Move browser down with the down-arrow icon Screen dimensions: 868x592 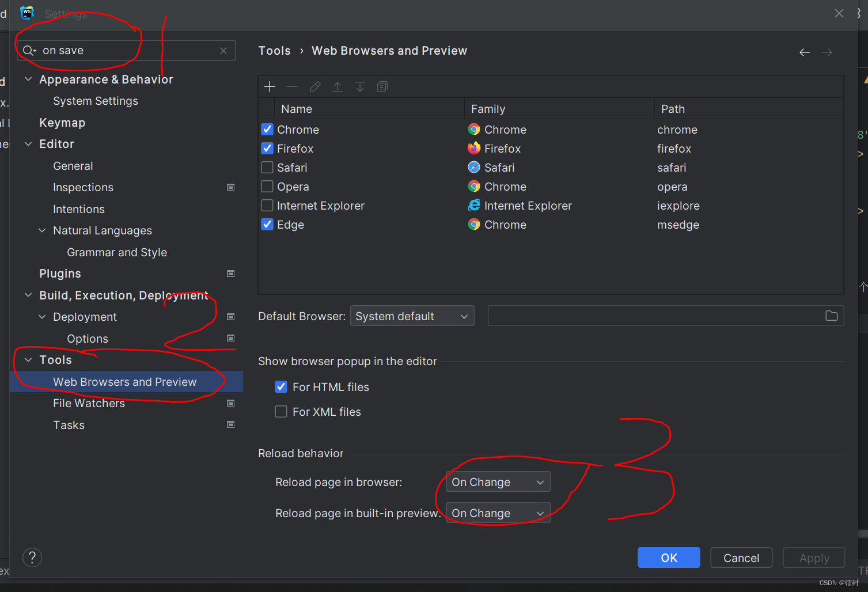point(360,86)
